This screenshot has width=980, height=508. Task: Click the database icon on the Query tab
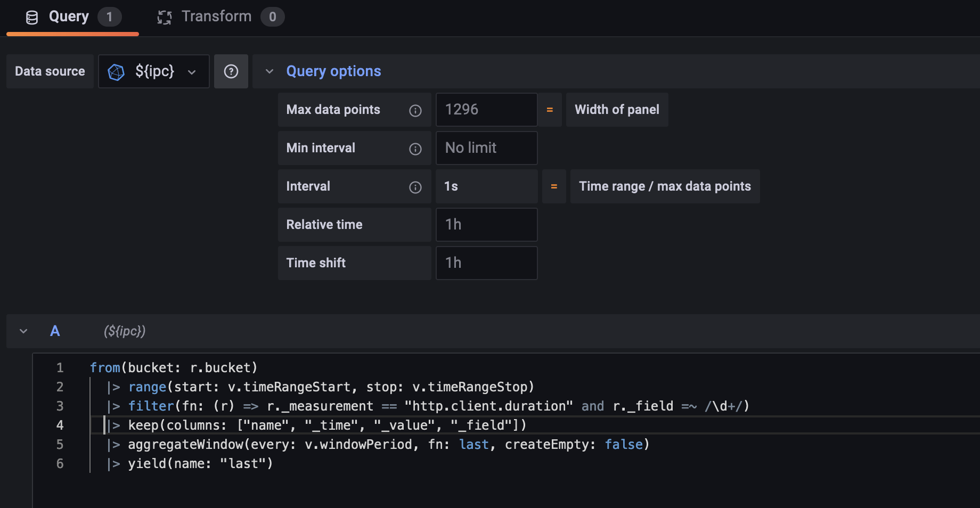click(x=32, y=17)
